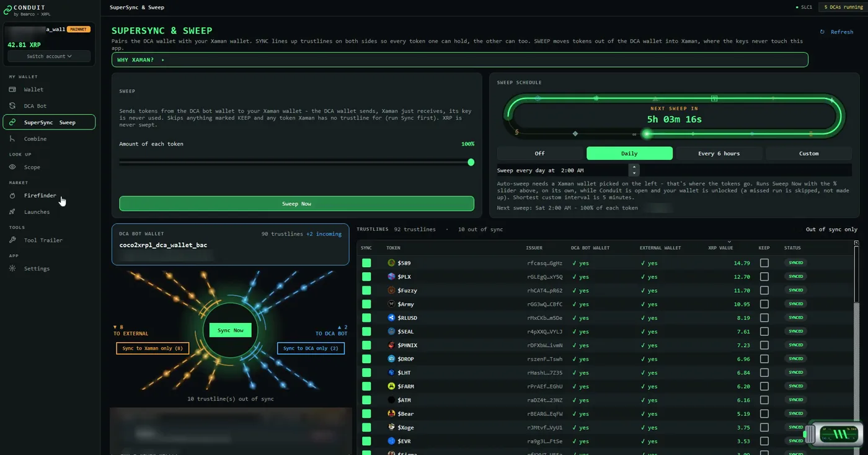Click the $589 token icon
The height and width of the screenshot is (455, 868).
391,263
